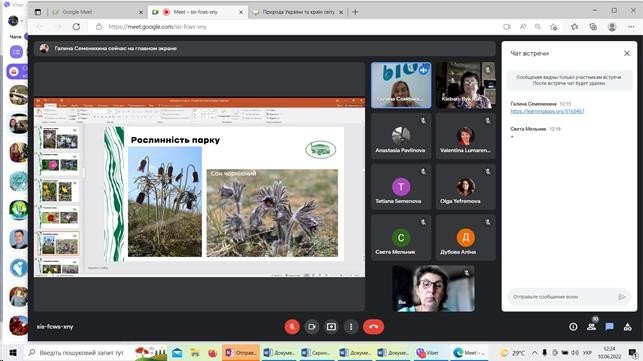Image resolution: width=643 pixels, height=361 pixels.
Task: Click the red leave call button
Action: coord(373,327)
